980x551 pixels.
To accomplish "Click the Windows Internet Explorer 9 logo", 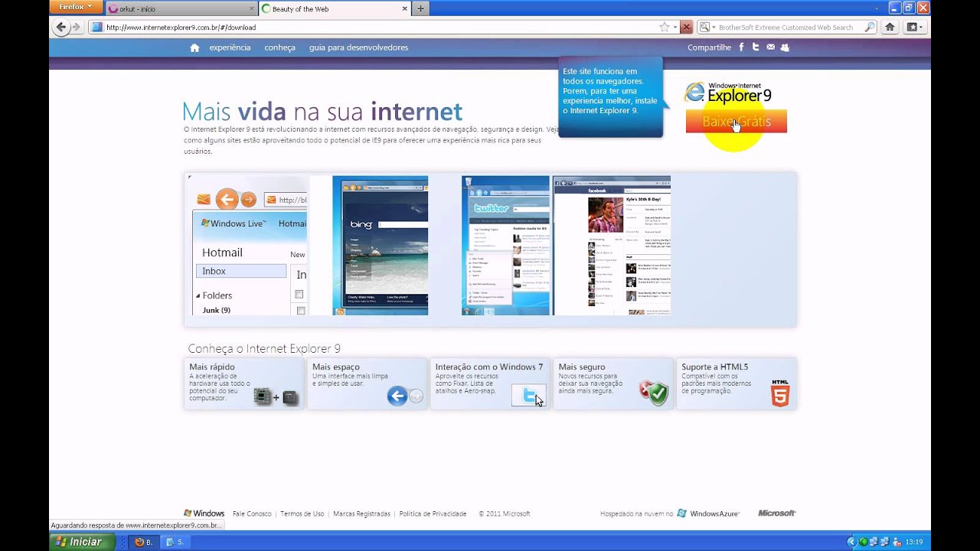I will tap(728, 93).
